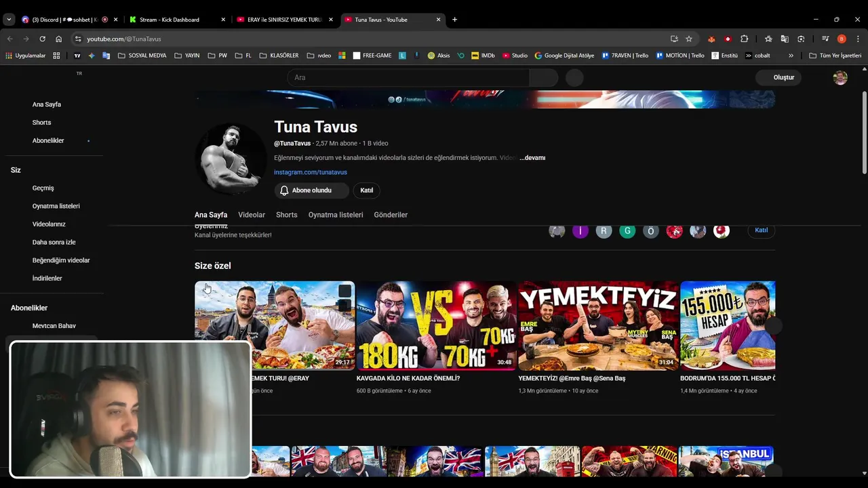Show next videos in Size özel row
This screenshot has height=488, width=868.
tap(774, 326)
